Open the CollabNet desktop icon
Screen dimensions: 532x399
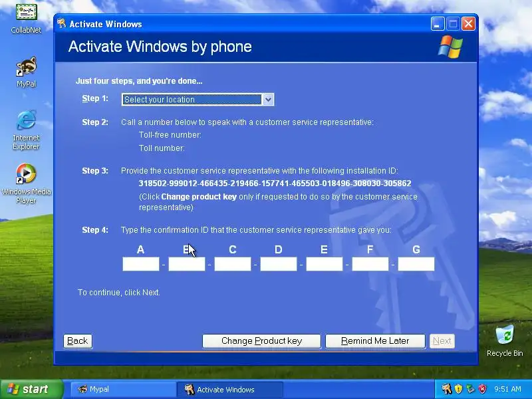pos(26,19)
